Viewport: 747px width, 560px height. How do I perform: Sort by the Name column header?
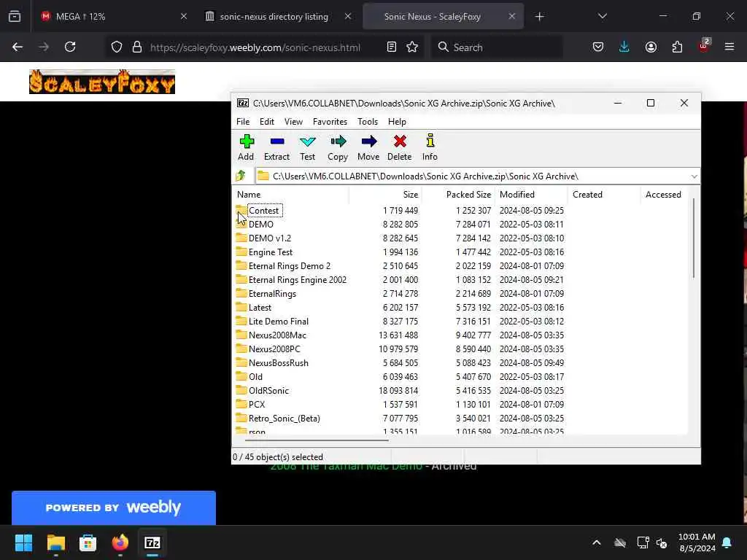pos(290,194)
